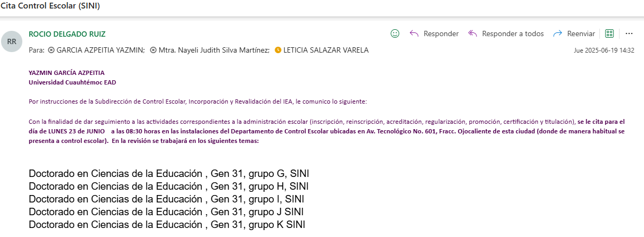Open sender ROCIO DELGADO RUIZ contact card
The image size is (644, 237).
click(67, 34)
